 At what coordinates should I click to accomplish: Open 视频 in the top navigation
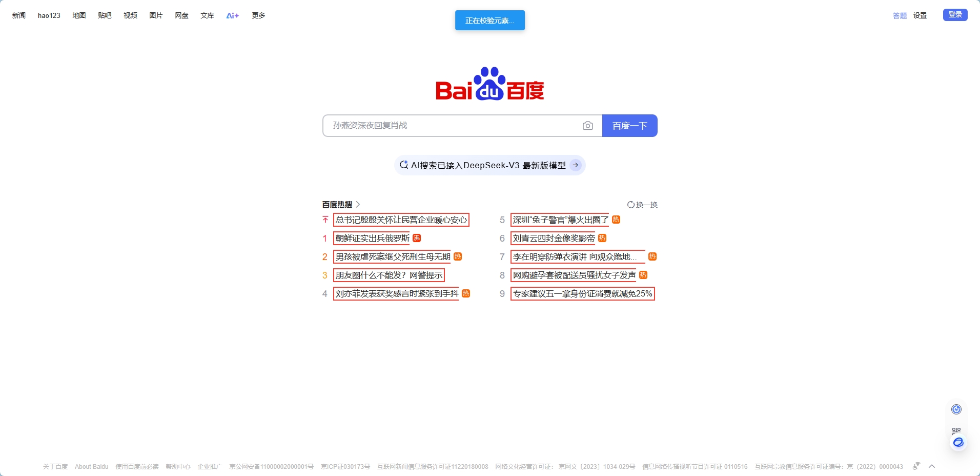(130, 15)
